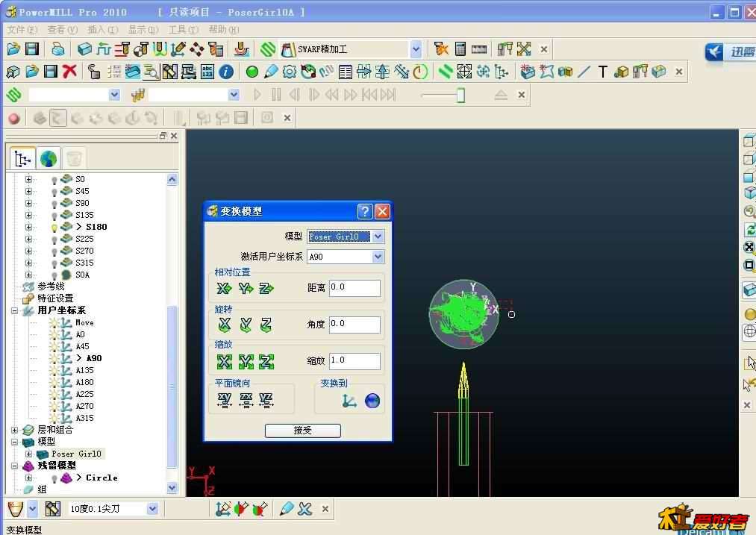Screen dimensions: 756x535
Task: Expand the 层和组合 tree node
Action: tap(14, 430)
